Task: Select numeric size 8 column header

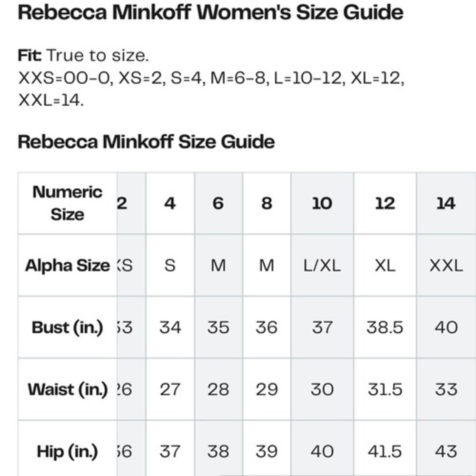Action: [267, 203]
